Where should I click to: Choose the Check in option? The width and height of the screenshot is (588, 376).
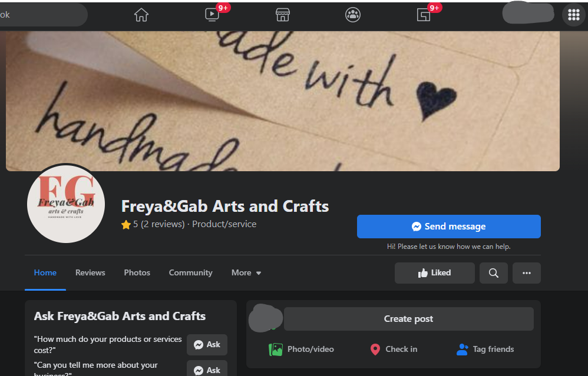pyautogui.click(x=394, y=350)
